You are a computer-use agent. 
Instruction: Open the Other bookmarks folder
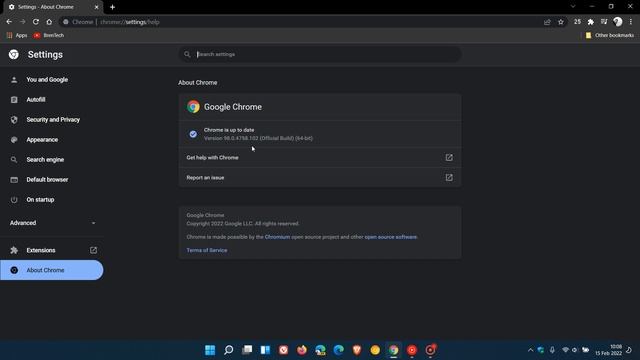pyautogui.click(x=610, y=36)
